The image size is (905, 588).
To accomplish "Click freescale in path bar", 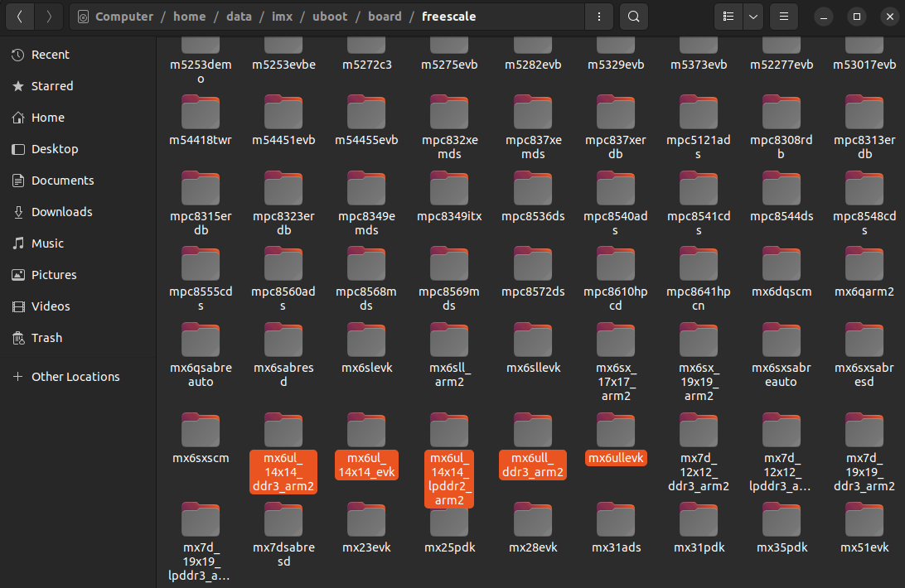I will coord(449,17).
